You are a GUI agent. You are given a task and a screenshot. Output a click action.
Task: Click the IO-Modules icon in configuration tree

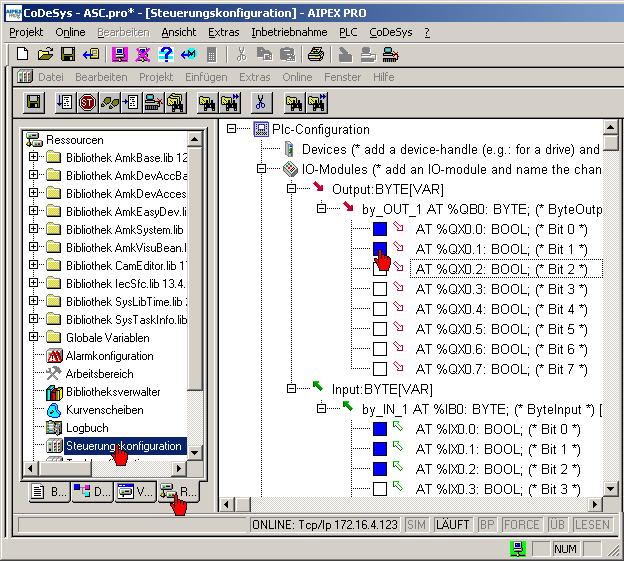click(290, 169)
